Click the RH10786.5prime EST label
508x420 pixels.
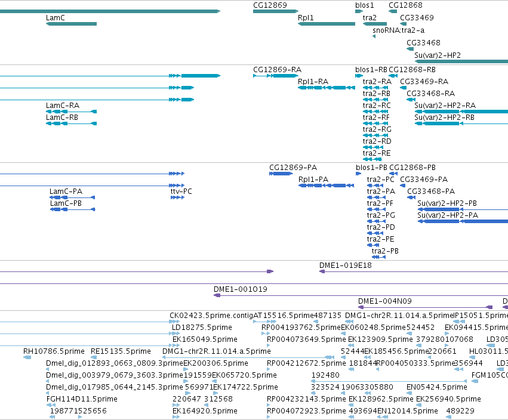pos(54,351)
